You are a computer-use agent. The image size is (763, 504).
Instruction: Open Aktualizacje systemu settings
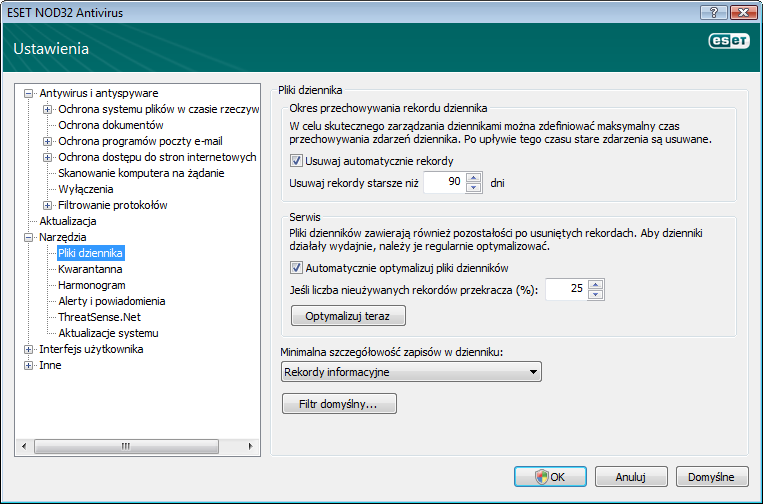(x=108, y=333)
